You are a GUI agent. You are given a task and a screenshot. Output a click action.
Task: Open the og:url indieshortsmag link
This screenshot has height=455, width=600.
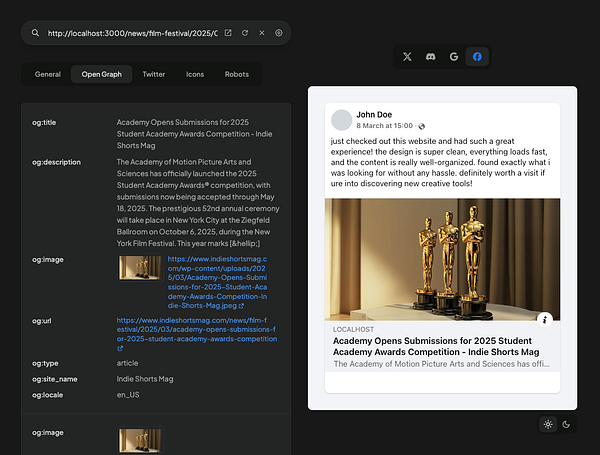pyautogui.click(x=197, y=329)
